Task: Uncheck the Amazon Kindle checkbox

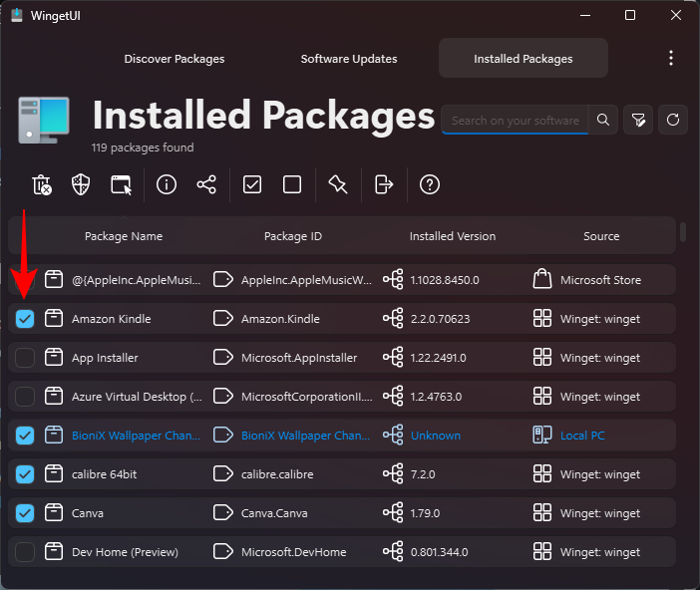Action: 25,319
